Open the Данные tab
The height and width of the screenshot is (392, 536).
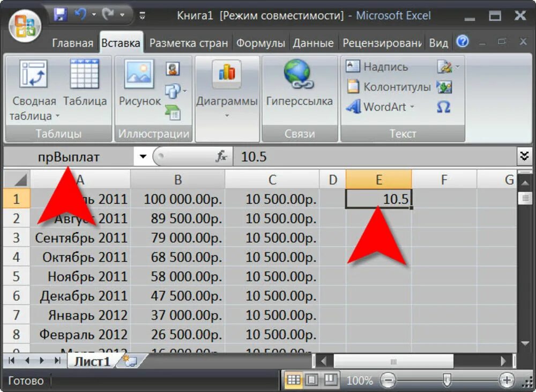(x=313, y=43)
